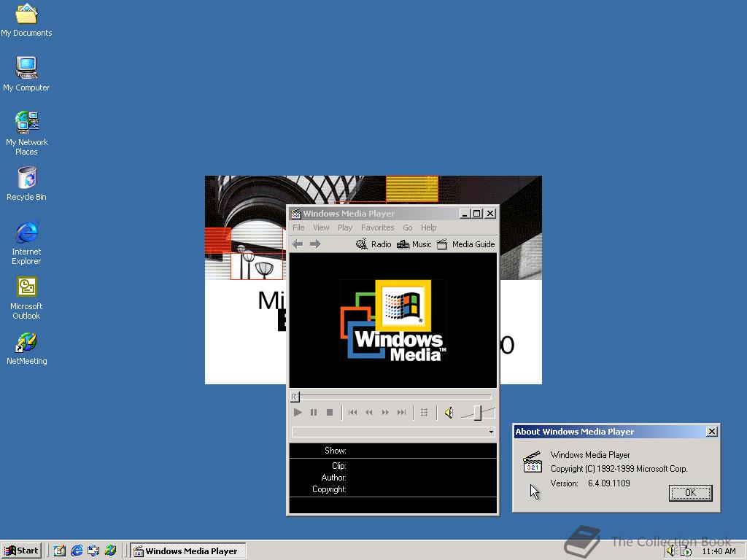Open the View menu
This screenshot has height=560, width=747.
click(321, 227)
